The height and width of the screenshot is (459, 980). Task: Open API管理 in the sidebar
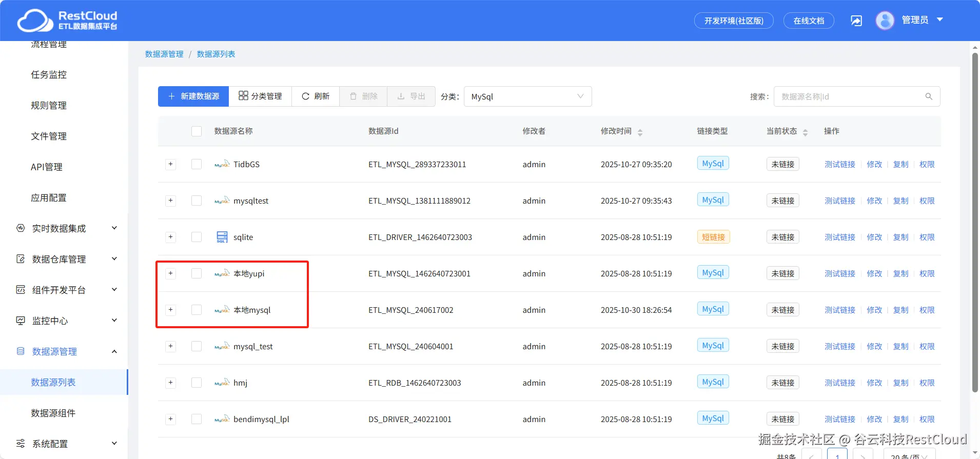(47, 167)
